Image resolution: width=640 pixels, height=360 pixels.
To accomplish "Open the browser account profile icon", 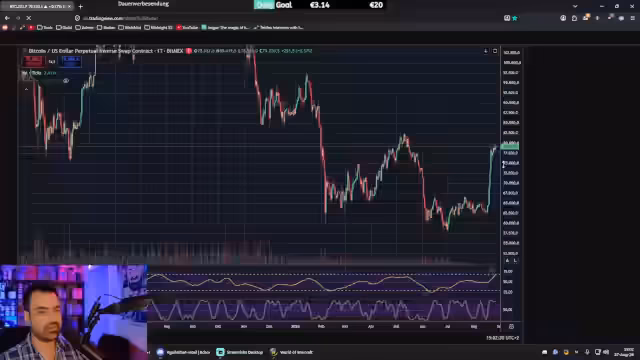I will click(563, 18).
